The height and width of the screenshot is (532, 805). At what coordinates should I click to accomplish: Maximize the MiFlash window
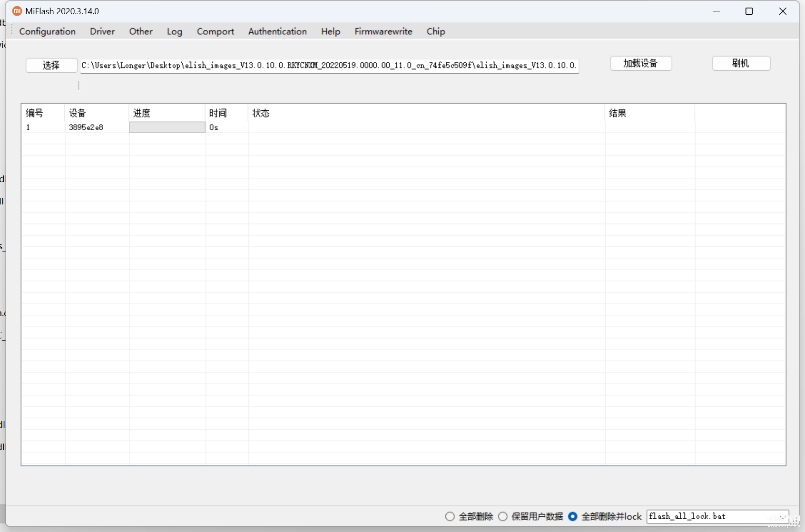(x=749, y=11)
